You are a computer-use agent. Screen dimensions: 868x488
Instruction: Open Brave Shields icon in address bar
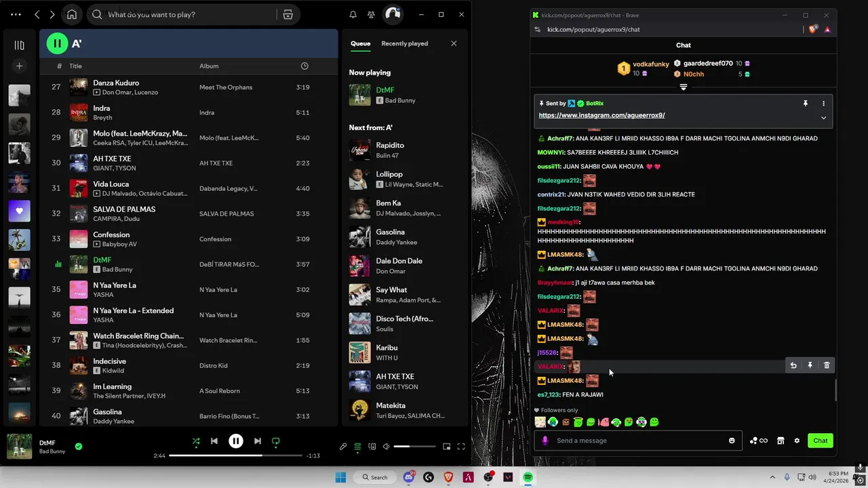tap(814, 29)
